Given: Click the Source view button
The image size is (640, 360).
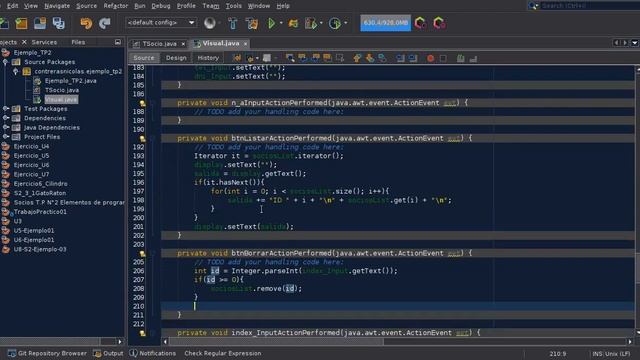Looking at the screenshot, I should [x=144, y=58].
